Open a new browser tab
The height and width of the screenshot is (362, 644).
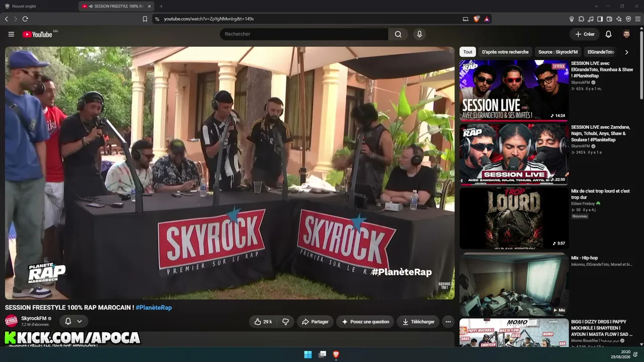pos(161,6)
